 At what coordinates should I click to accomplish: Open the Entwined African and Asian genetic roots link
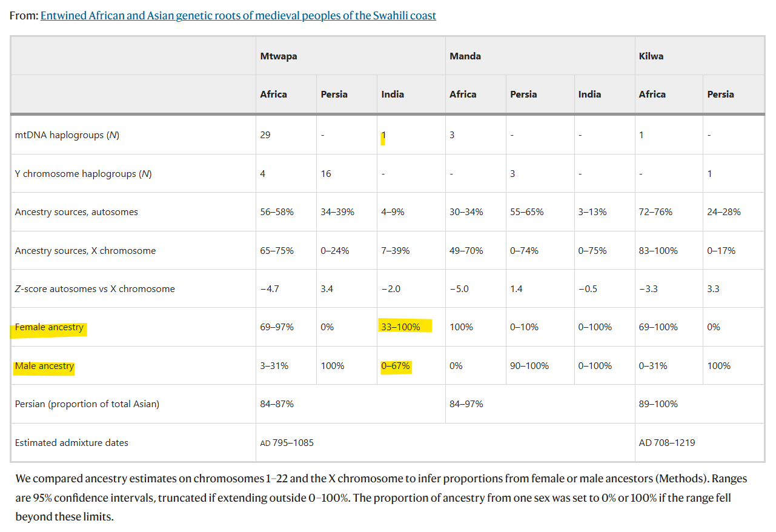[238, 15]
